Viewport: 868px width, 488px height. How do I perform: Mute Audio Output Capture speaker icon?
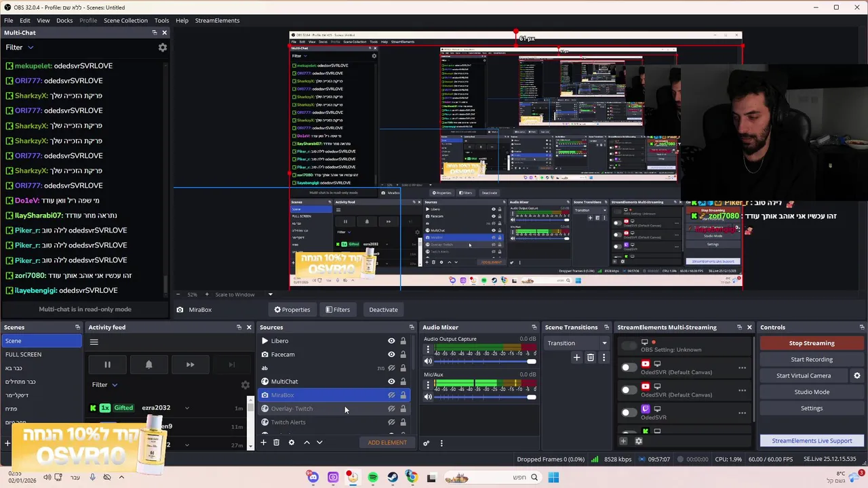coord(428,361)
